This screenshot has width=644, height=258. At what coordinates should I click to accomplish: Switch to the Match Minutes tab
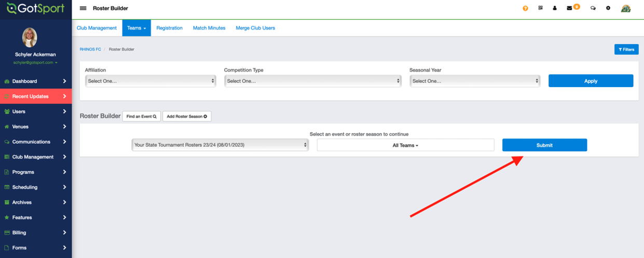click(x=209, y=28)
